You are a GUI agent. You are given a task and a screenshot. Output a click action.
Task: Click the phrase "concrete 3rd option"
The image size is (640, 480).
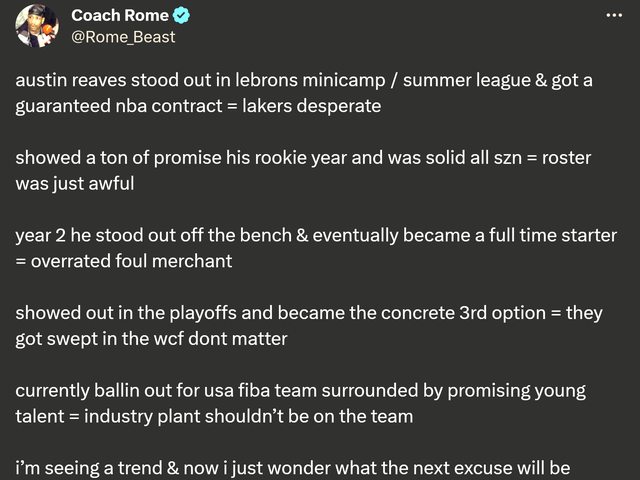click(x=439, y=314)
